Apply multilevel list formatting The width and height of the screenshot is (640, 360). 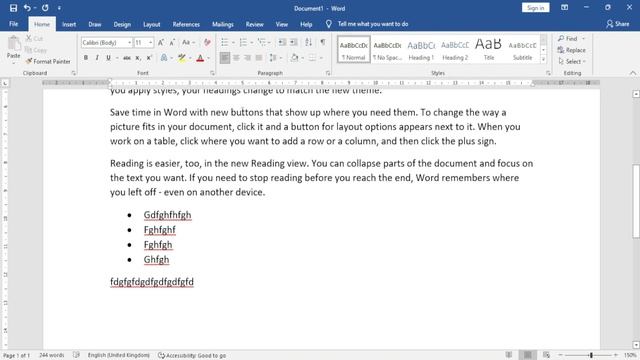click(262, 42)
